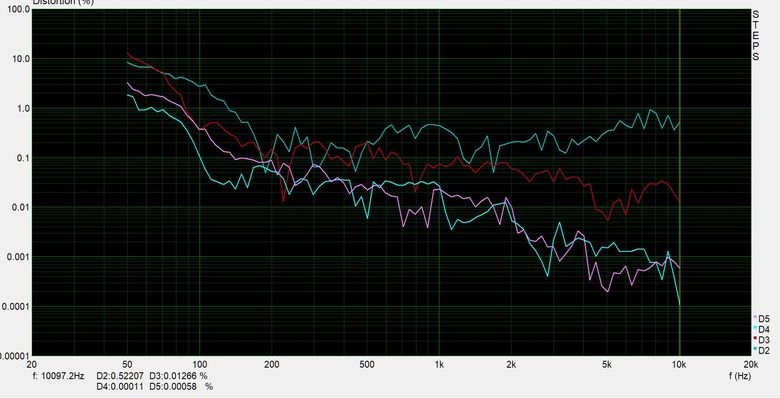This screenshot has height=398, width=780.
Task: Click the vertical STEPS label
Action: click(756, 35)
